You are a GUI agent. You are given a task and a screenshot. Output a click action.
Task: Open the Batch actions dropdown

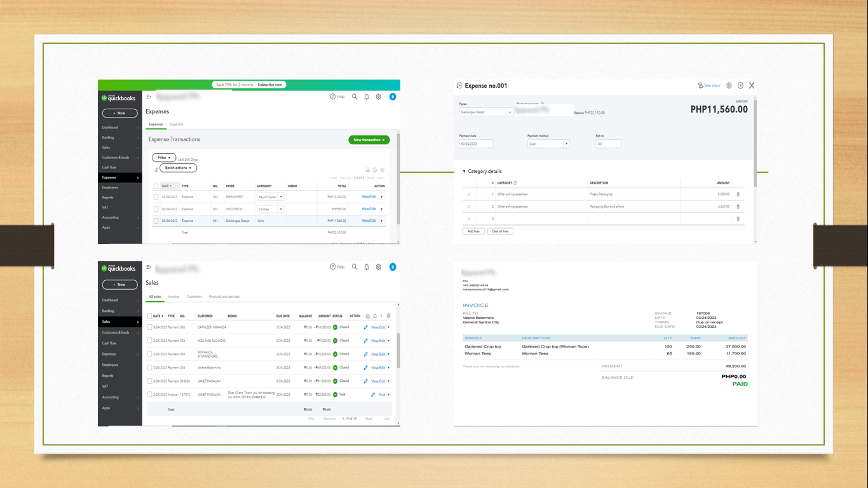178,168
